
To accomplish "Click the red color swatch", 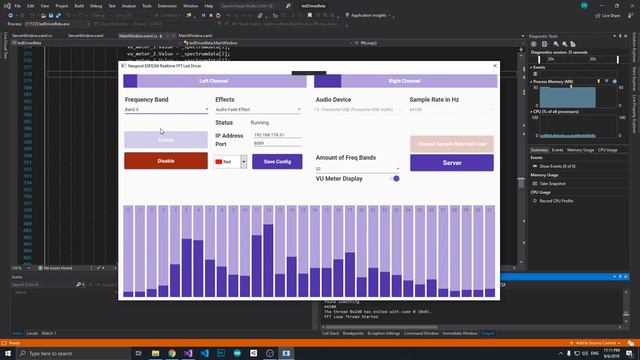I will pos(218,162).
